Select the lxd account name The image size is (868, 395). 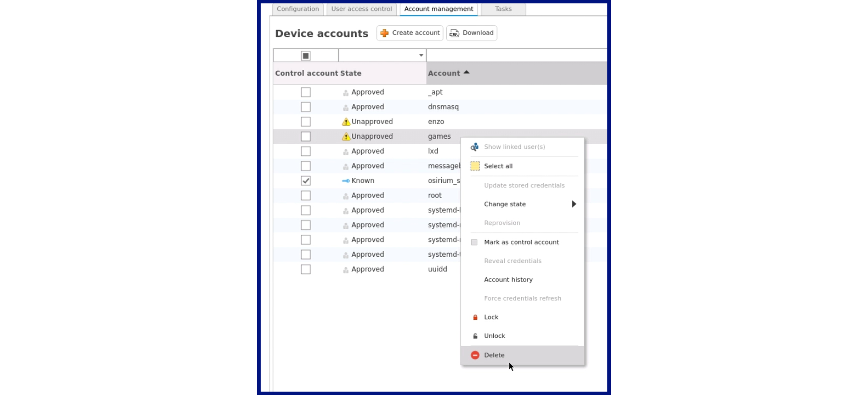click(433, 151)
